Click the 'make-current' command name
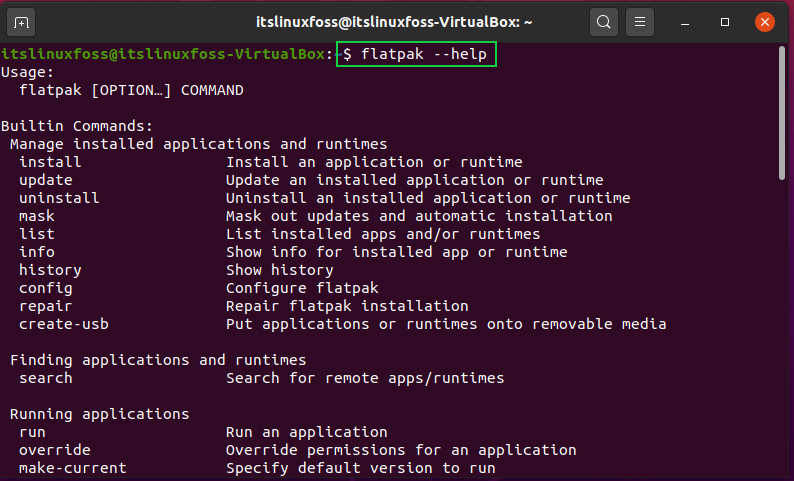The image size is (794, 481). (x=73, y=468)
